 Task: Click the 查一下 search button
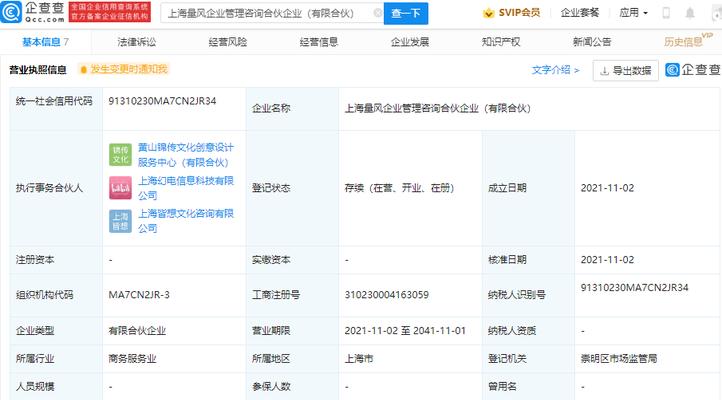(406, 13)
